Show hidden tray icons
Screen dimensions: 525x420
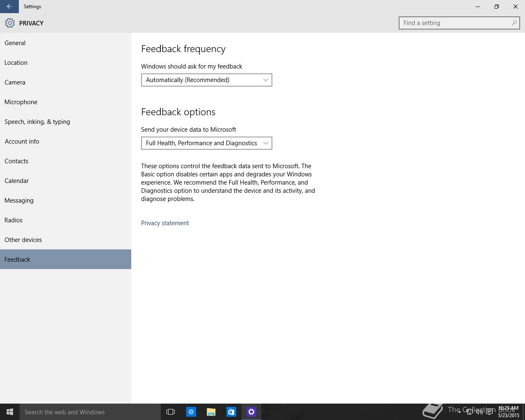pos(460,412)
